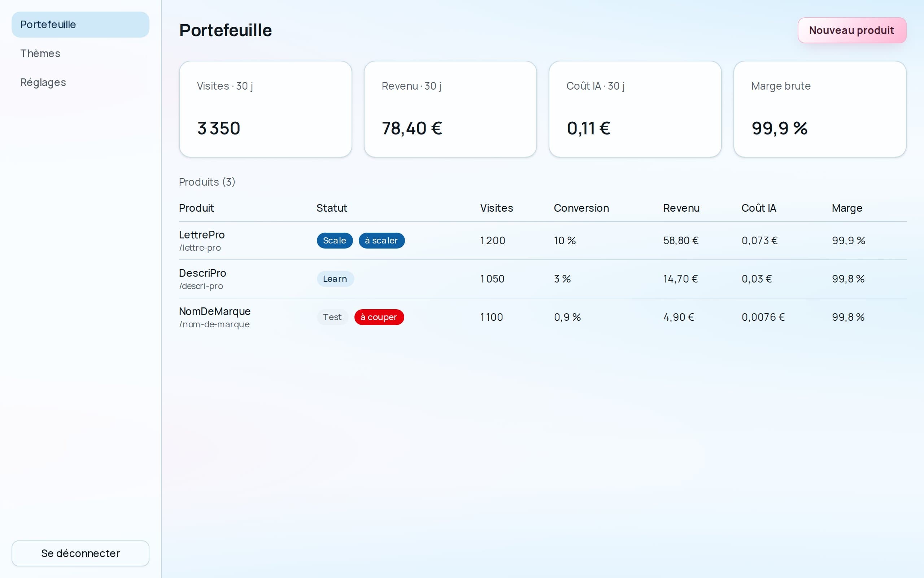Screen dimensions: 924x578
Task: Open the NomDeMarque product row
Action: [542, 317]
